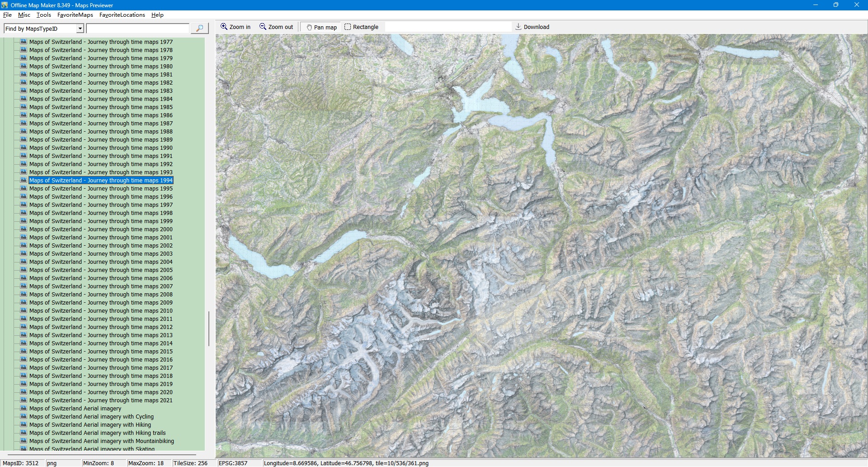Click map icon beside Aerial imagery with Cycling

click(24, 416)
